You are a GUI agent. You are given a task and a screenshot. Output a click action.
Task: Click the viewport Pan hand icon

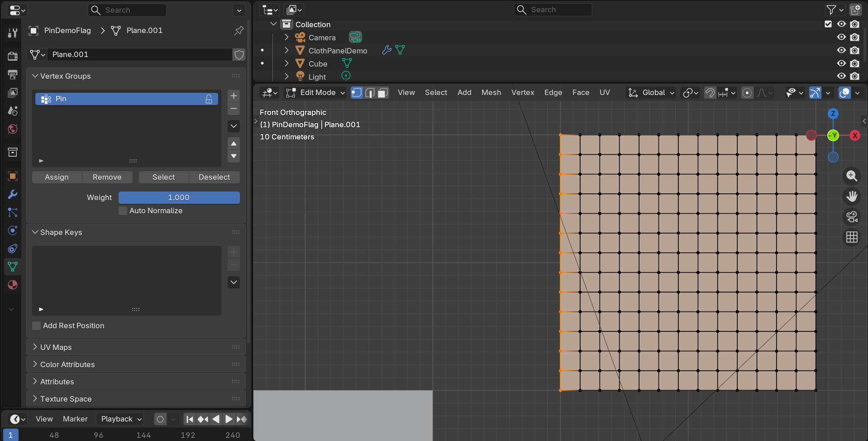852,196
